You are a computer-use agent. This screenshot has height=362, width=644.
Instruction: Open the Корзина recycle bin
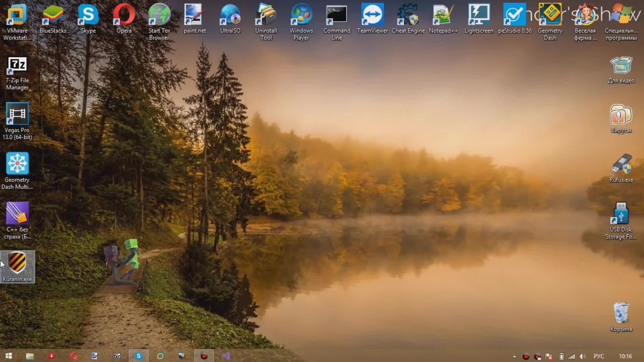coord(621,317)
